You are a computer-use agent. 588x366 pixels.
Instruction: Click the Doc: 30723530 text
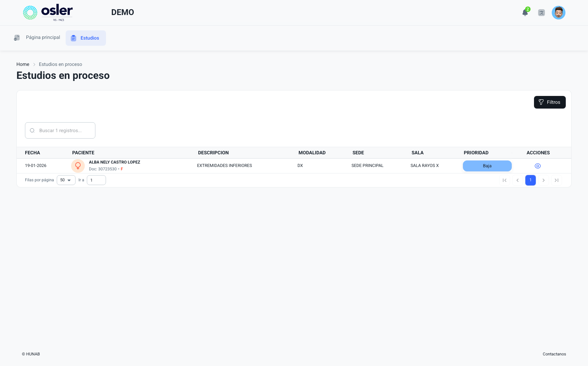click(x=103, y=169)
